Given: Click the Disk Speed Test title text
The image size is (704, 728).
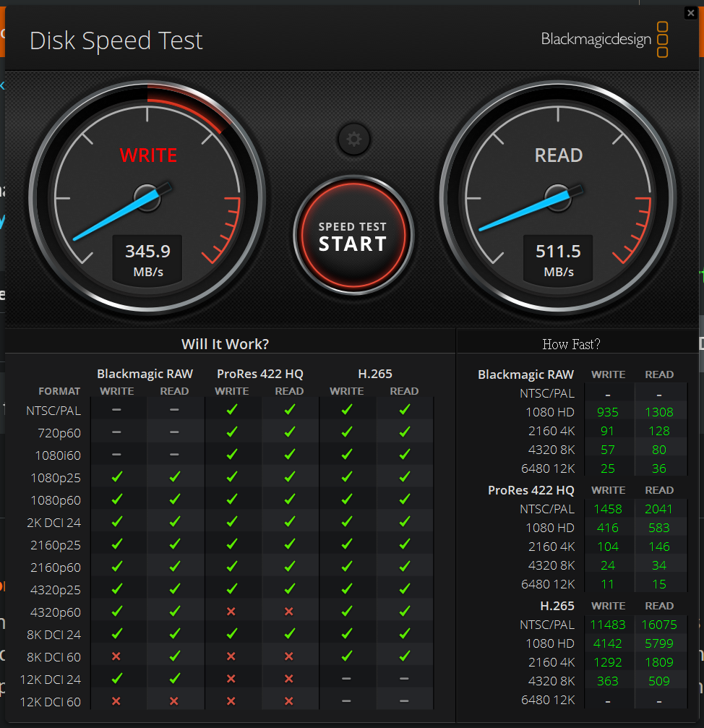Looking at the screenshot, I should tap(116, 40).
